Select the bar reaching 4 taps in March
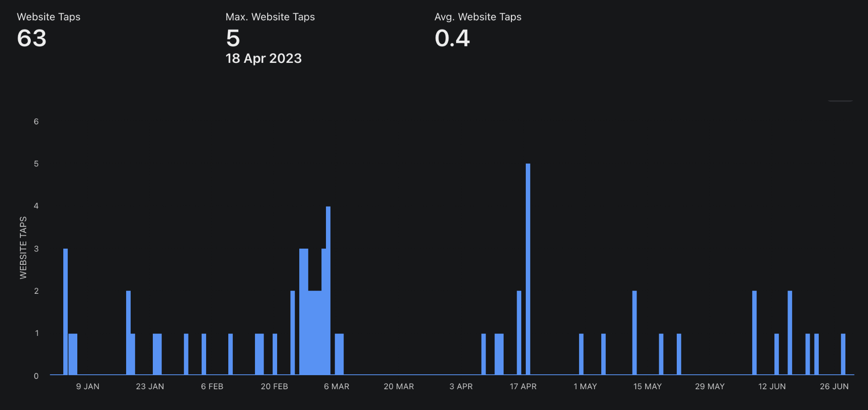This screenshot has height=410, width=868. [x=328, y=291]
